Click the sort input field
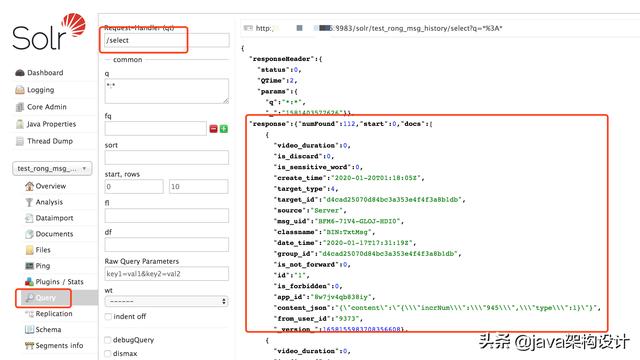 pyautogui.click(x=167, y=158)
